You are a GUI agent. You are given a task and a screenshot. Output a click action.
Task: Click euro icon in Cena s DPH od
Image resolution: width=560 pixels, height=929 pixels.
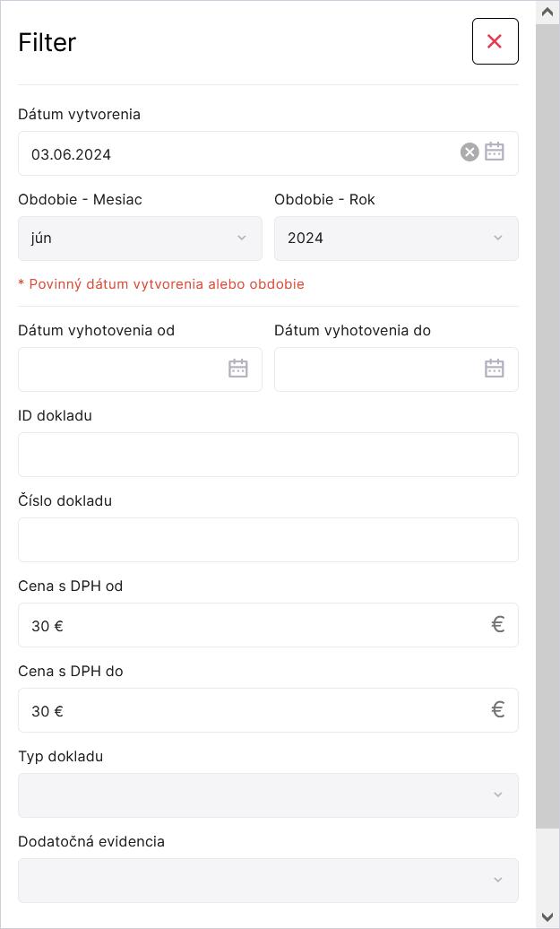coord(498,624)
